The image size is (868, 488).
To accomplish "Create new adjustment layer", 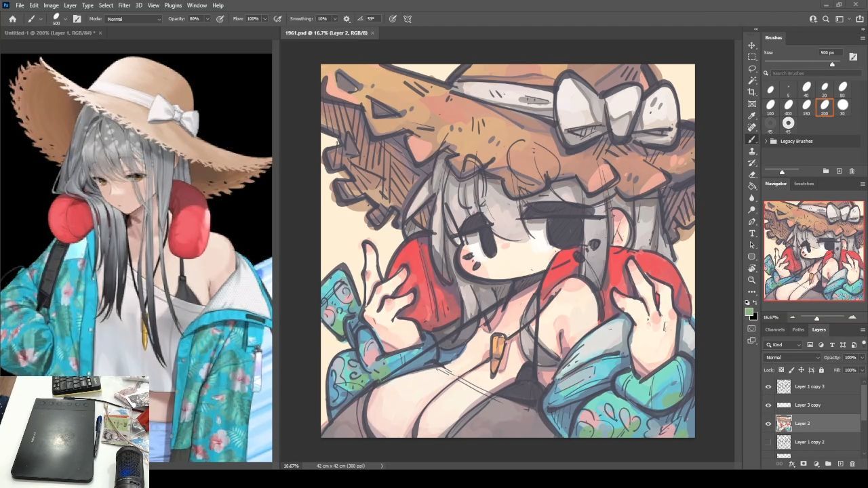I will pos(816,464).
